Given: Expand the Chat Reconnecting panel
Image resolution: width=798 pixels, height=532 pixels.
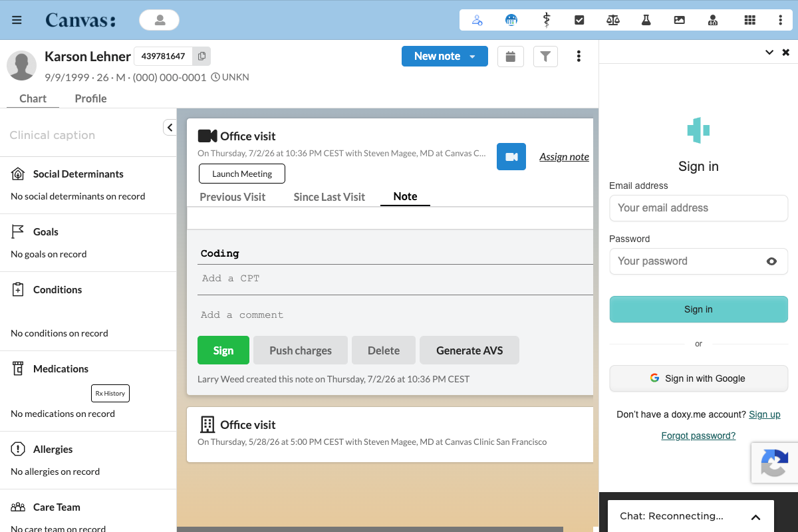Looking at the screenshot, I should click(x=755, y=517).
